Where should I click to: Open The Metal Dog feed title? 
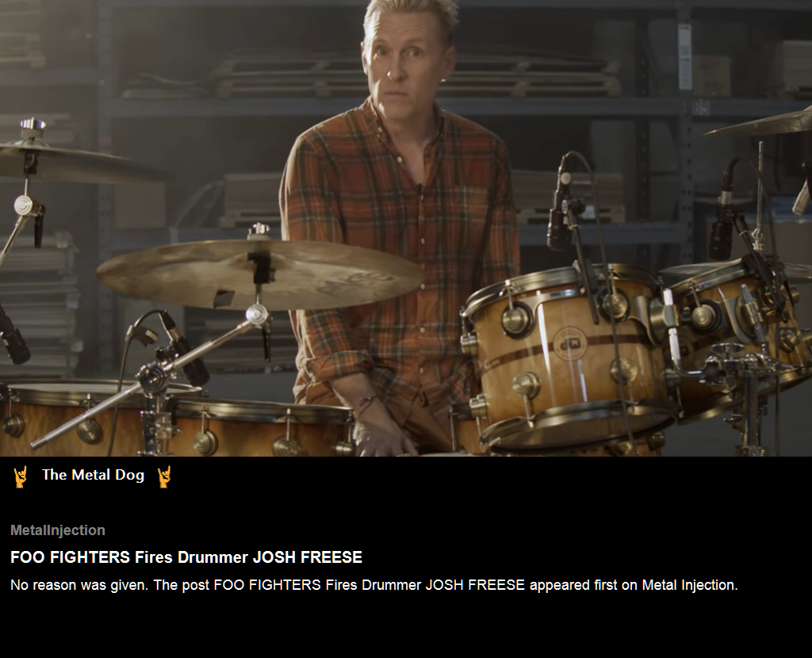[94, 475]
